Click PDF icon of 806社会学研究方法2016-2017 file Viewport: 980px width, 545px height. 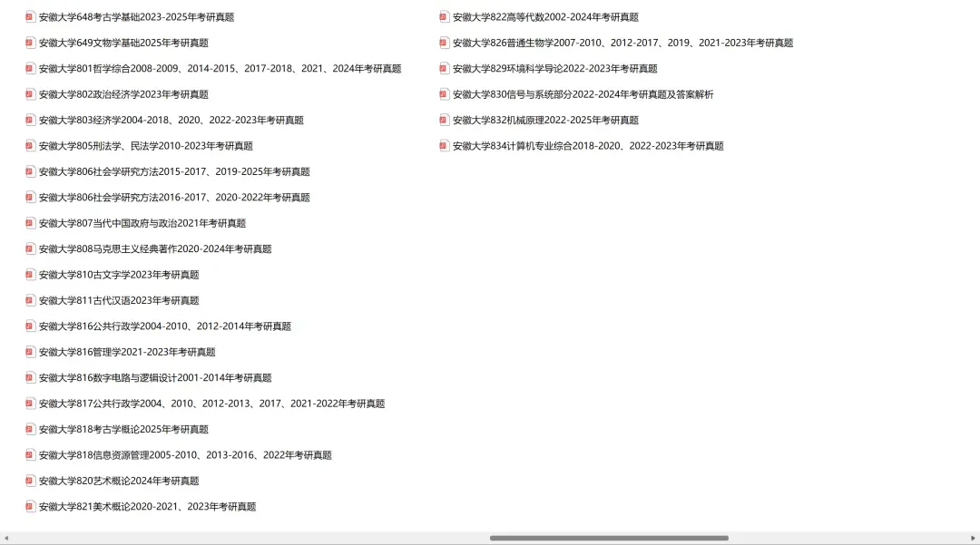point(30,198)
